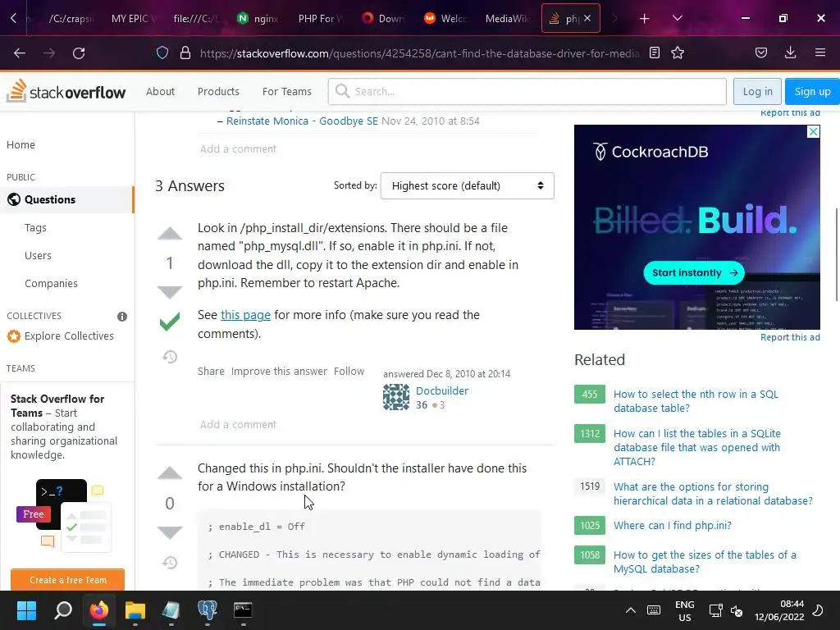Image resolution: width=840 pixels, height=630 pixels.
Task: Bookmark this page with the star icon
Action: 678,52
